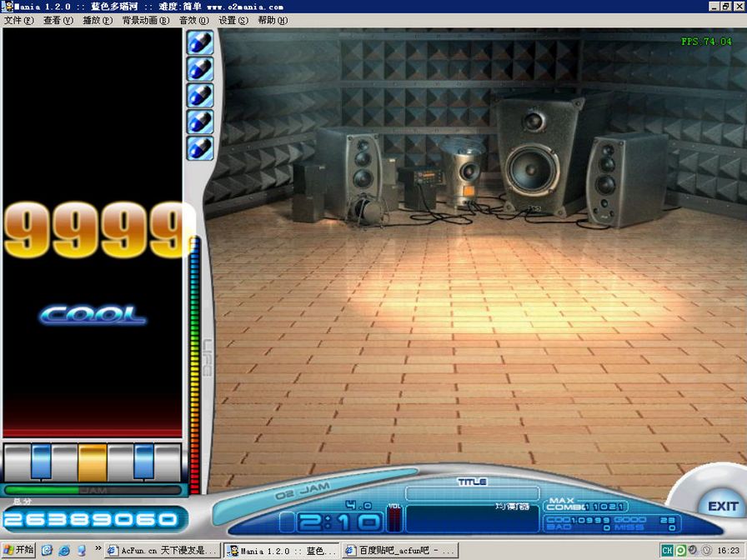Open the 背景动画(B) menu
Image resolution: width=747 pixels, height=560 pixels.
coord(146,21)
